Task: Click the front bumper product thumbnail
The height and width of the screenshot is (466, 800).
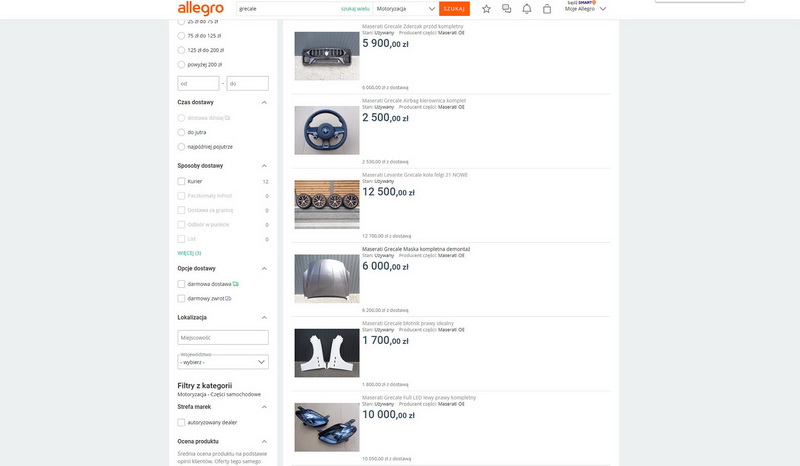Action: [x=327, y=56]
